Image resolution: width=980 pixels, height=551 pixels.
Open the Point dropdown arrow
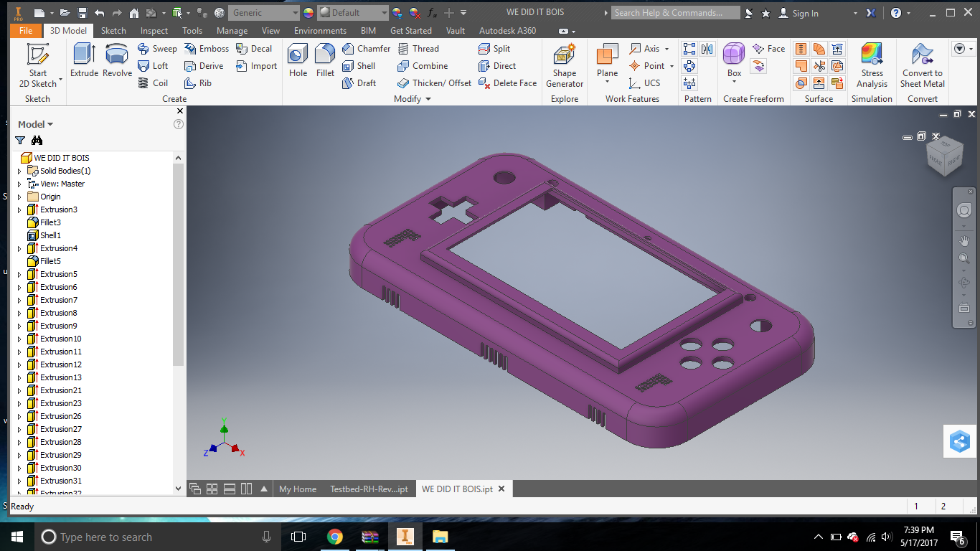[672, 66]
